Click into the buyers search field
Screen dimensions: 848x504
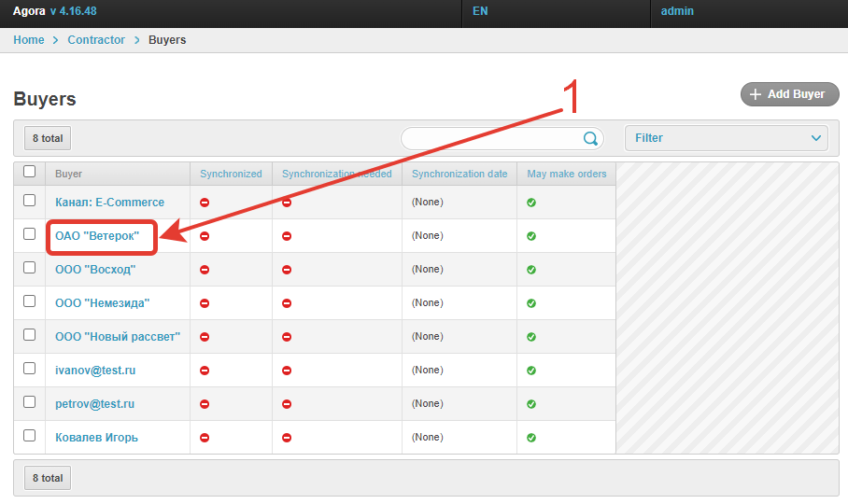tap(490, 138)
